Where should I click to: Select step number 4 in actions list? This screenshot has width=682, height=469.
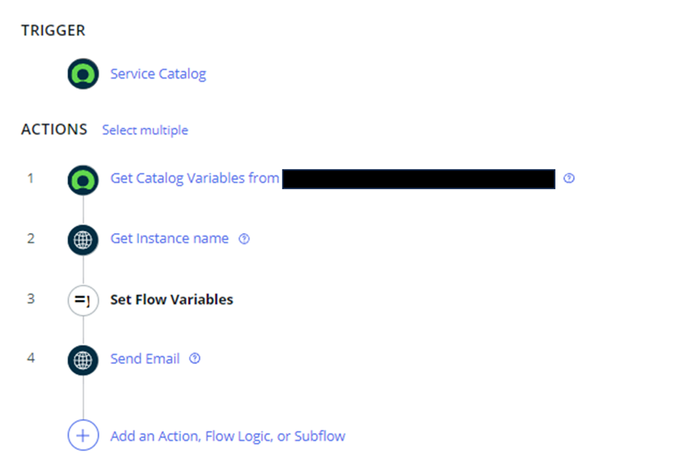coord(30,358)
